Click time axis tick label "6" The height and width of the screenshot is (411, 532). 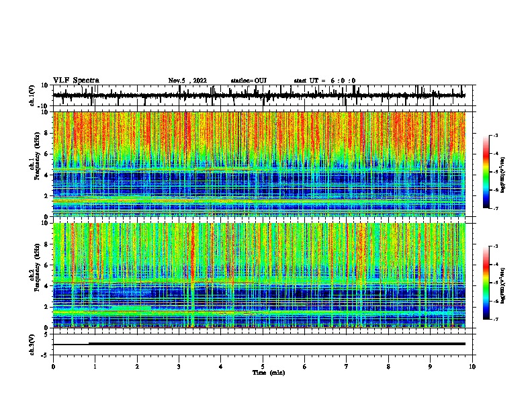point(305,367)
